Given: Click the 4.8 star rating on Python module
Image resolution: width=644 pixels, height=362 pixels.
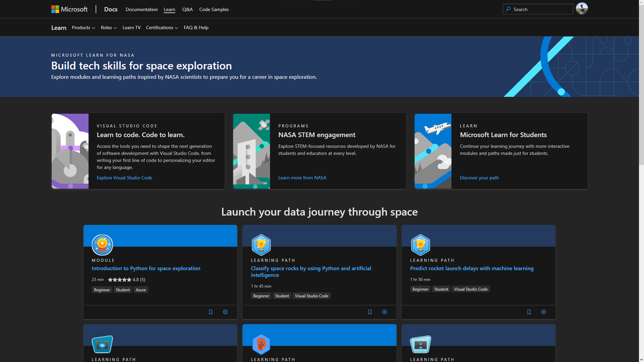Looking at the screenshot, I should pyautogui.click(x=127, y=279).
